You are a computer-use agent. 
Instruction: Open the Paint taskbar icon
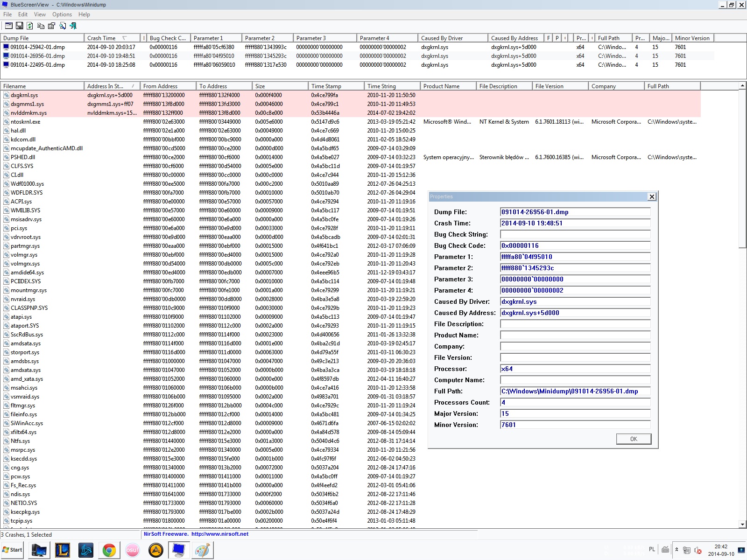[203, 550]
